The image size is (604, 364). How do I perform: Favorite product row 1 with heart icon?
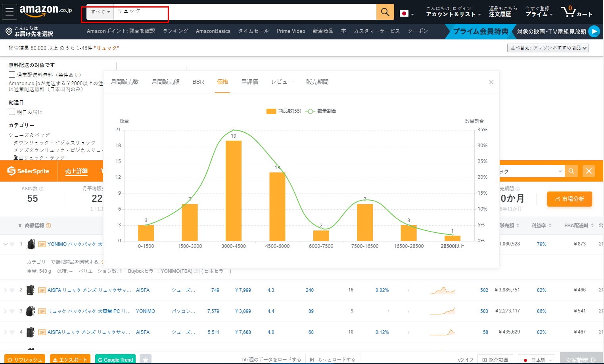[x=12, y=244]
